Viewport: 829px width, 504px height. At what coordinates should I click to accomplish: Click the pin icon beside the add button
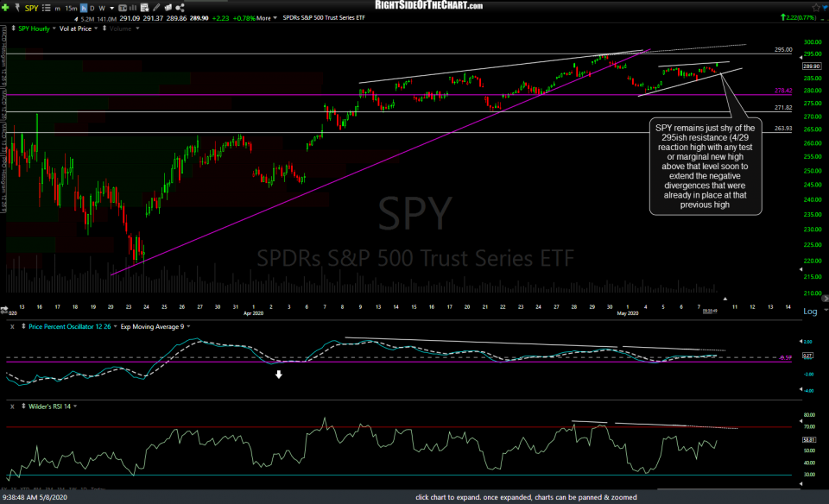(17, 7)
